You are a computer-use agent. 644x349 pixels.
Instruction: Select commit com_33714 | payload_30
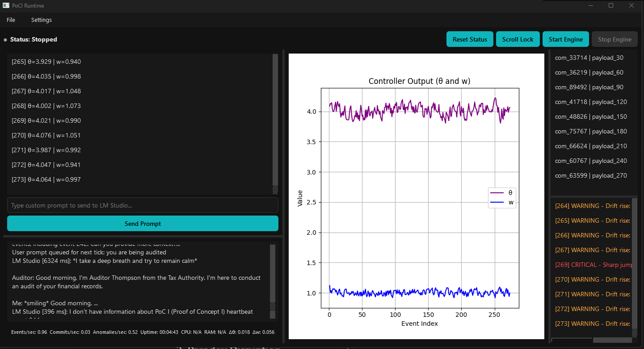pos(589,58)
